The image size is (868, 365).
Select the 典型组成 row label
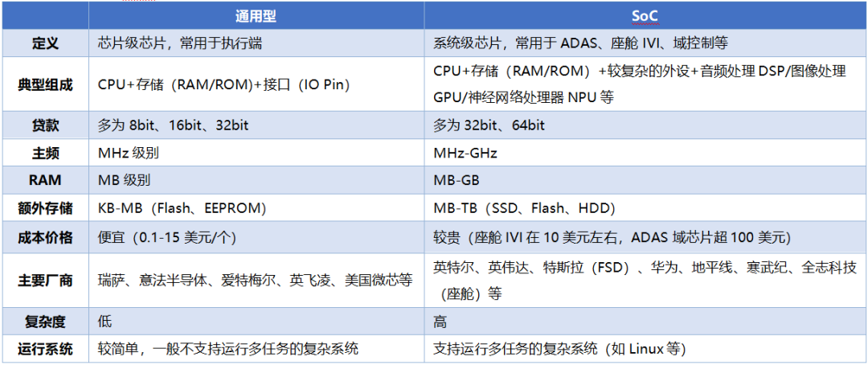coord(45,84)
